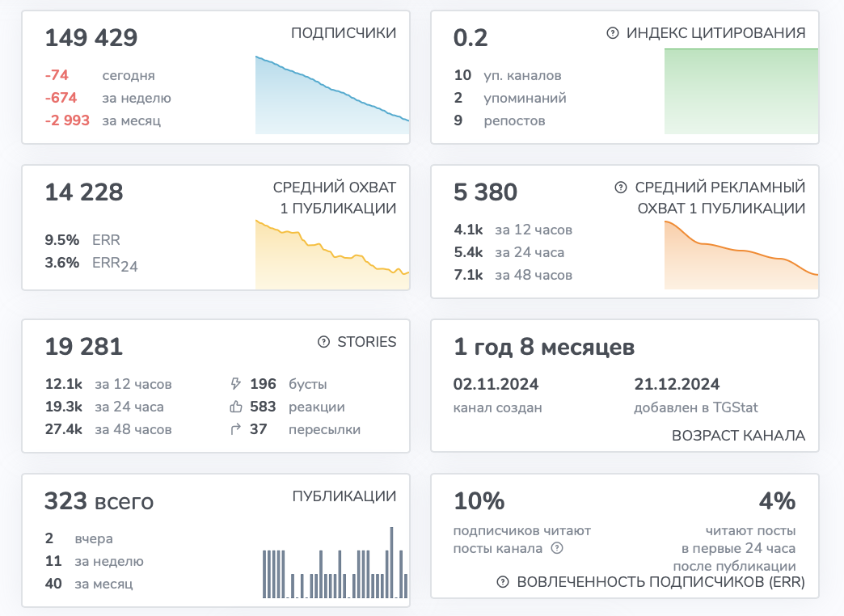This screenshot has width=844, height=616.
Task: Click '583 реакции' value
Action: 298,407
